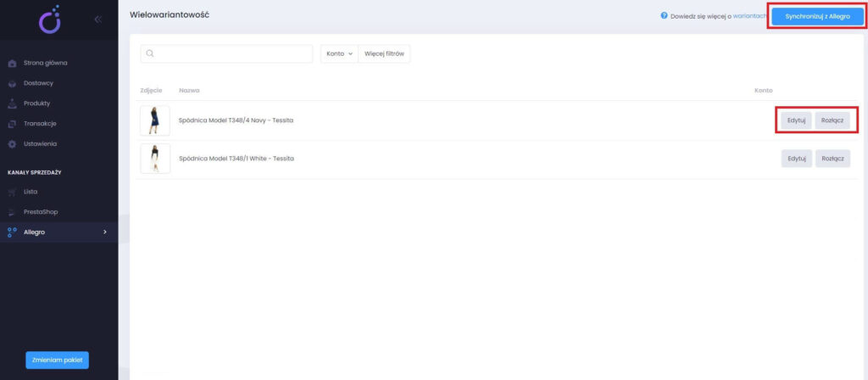Image resolution: width=868 pixels, height=380 pixels.
Task: Click the blue help question mark icon
Action: [x=665, y=16]
